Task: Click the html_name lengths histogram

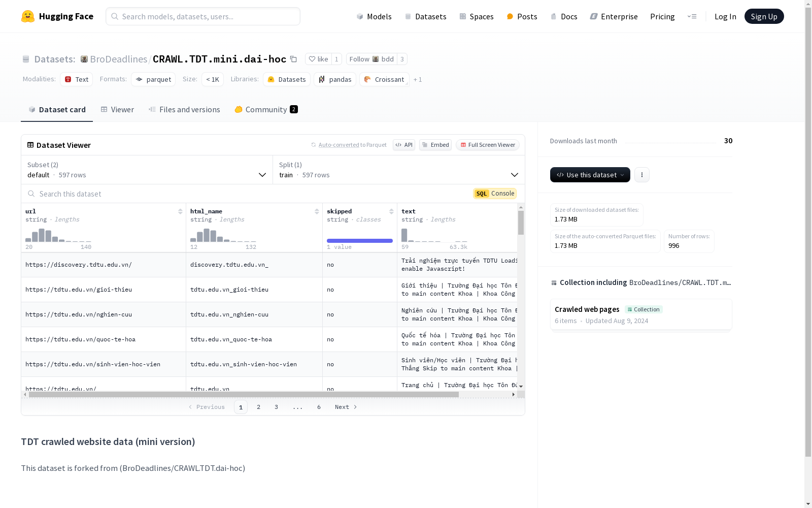Action: [x=223, y=235]
